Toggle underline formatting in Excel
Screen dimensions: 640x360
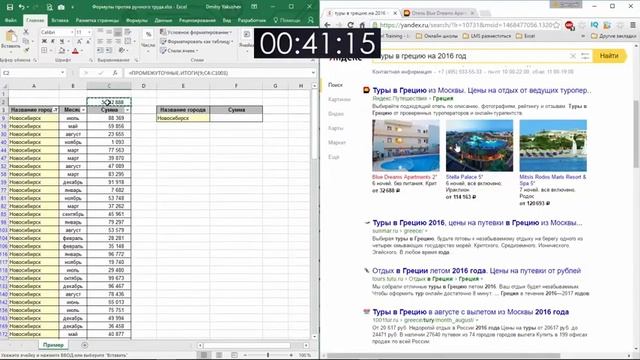click(x=62, y=41)
